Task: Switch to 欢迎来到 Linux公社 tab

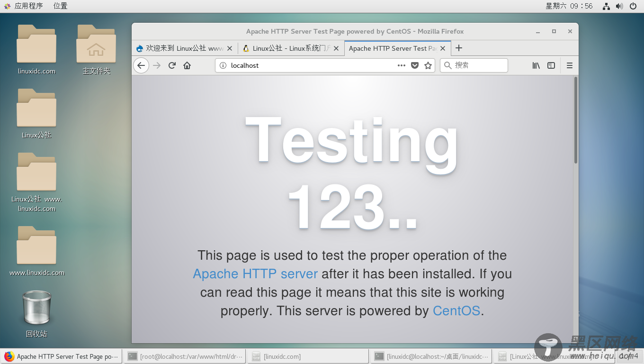Action: 185,48
